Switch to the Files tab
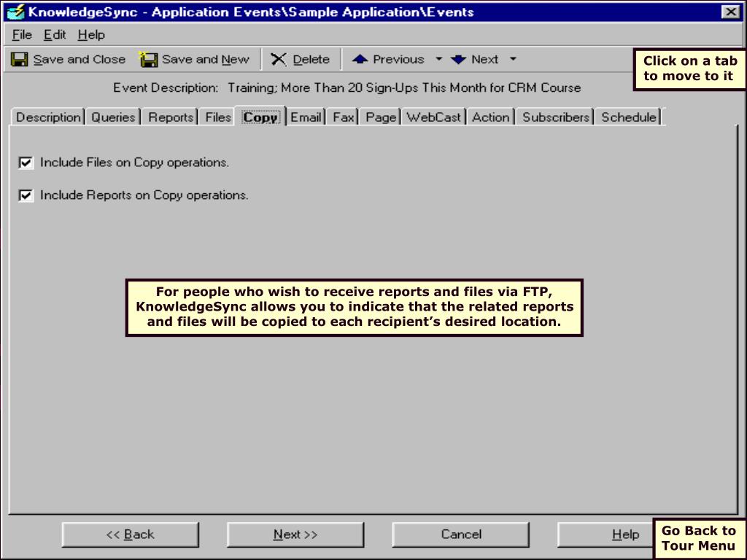The width and height of the screenshot is (747, 560). pyautogui.click(x=218, y=117)
